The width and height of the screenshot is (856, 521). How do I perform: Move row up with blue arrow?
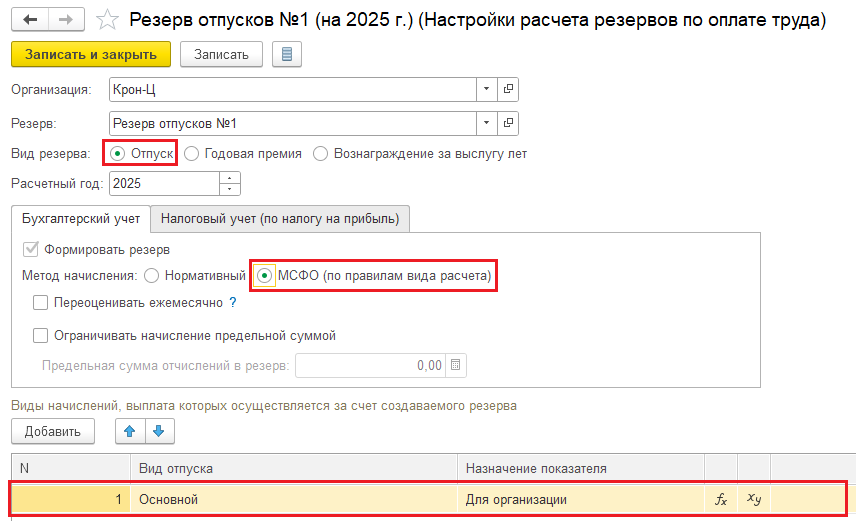click(x=130, y=431)
